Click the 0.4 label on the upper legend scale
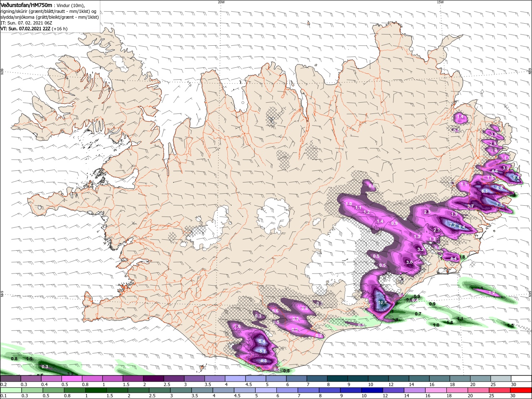 click(x=44, y=384)
